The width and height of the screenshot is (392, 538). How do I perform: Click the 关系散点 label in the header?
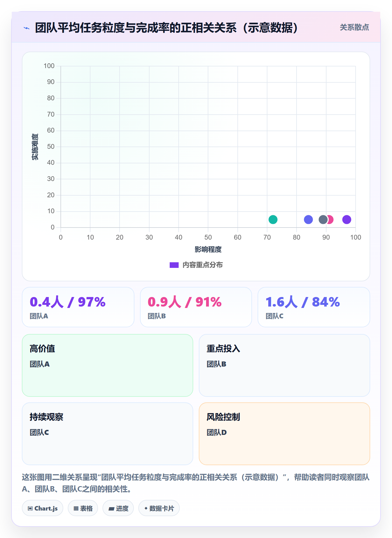354,27
